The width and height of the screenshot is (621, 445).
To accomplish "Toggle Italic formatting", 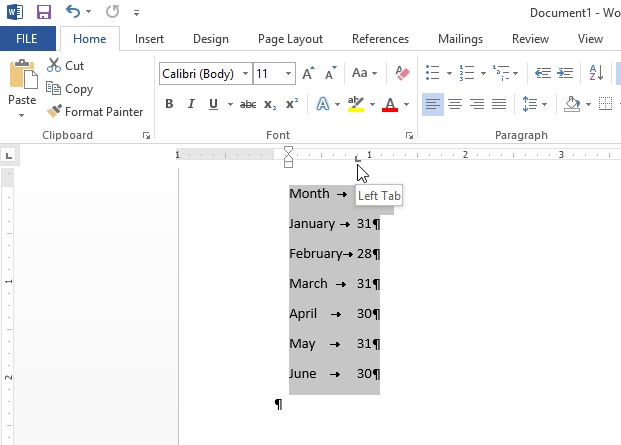I will coord(189,105).
